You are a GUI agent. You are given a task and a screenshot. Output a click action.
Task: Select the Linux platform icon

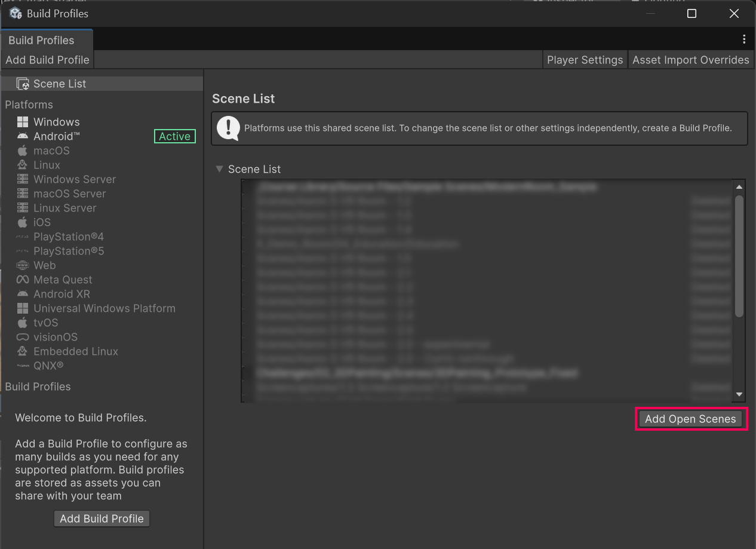coord(23,165)
